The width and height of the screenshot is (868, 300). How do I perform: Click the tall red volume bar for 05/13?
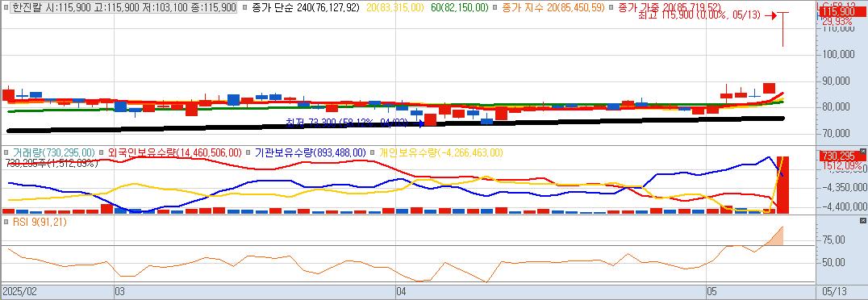click(783, 185)
